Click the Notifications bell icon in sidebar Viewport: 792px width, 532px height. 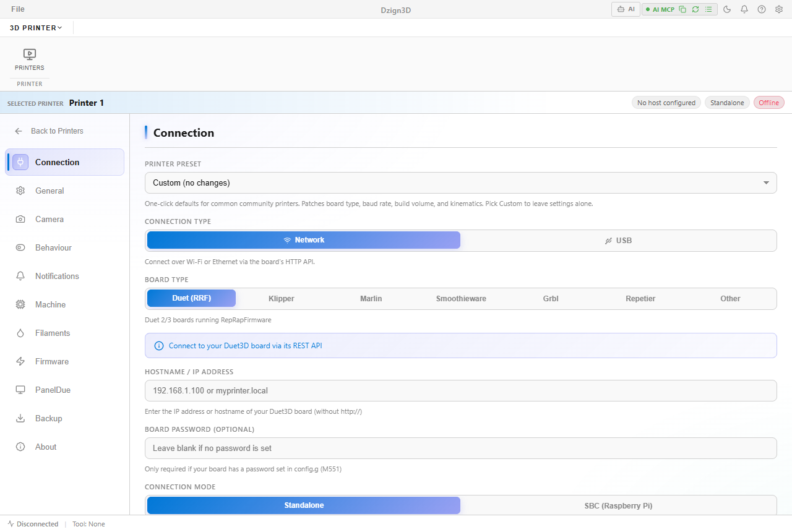point(20,276)
